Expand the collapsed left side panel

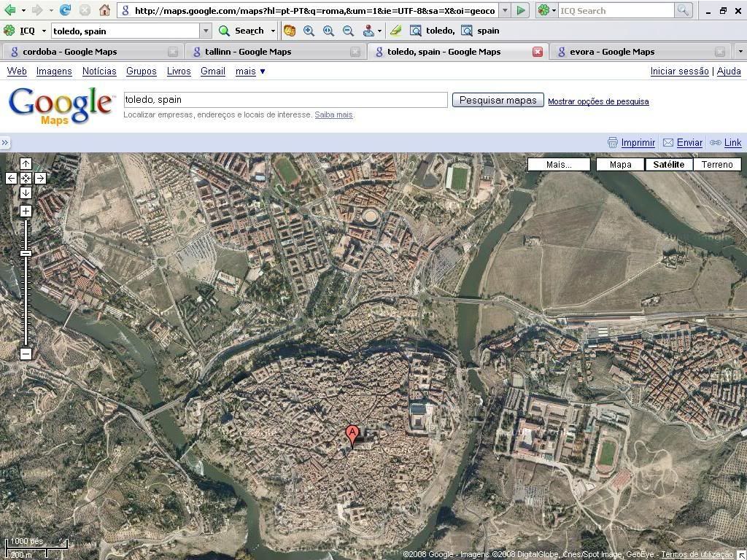click(x=5, y=143)
